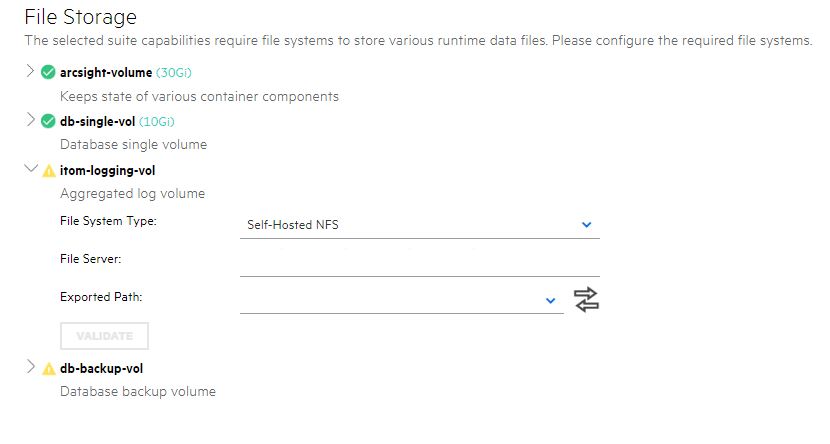Expand the arcsight-volume section chevron
830x444 pixels.
(30, 72)
